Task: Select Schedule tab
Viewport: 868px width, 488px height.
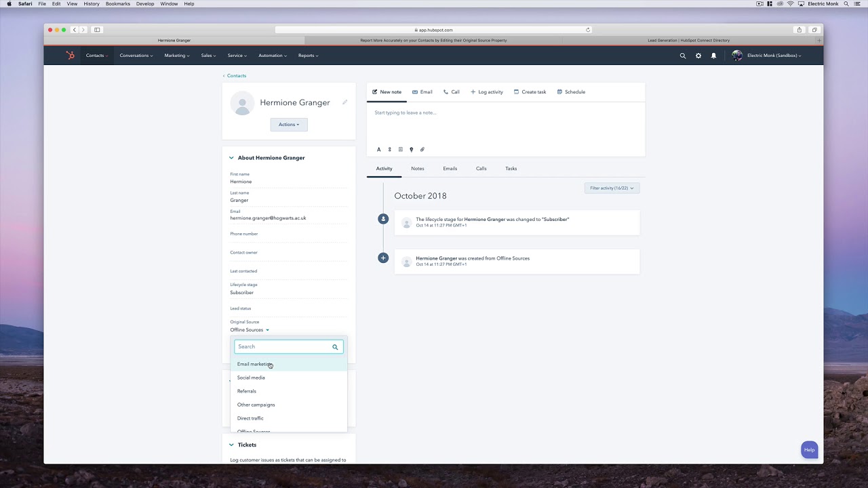Action: tap(571, 92)
